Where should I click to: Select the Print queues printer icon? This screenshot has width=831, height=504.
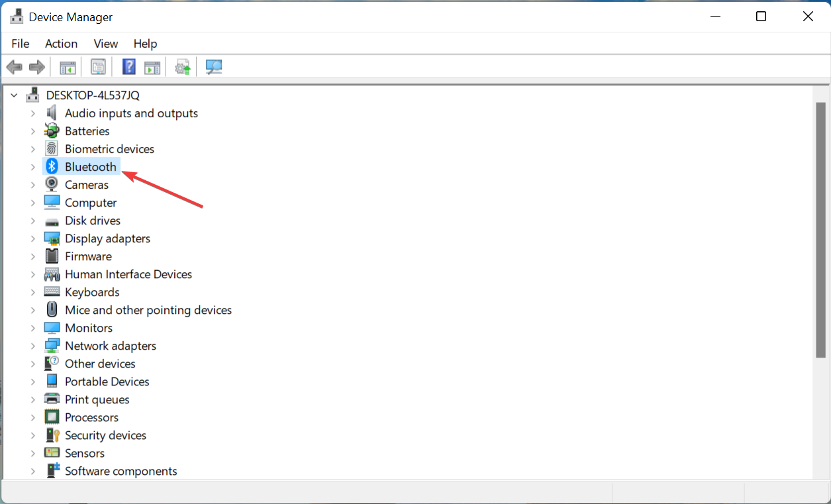click(x=52, y=399)
